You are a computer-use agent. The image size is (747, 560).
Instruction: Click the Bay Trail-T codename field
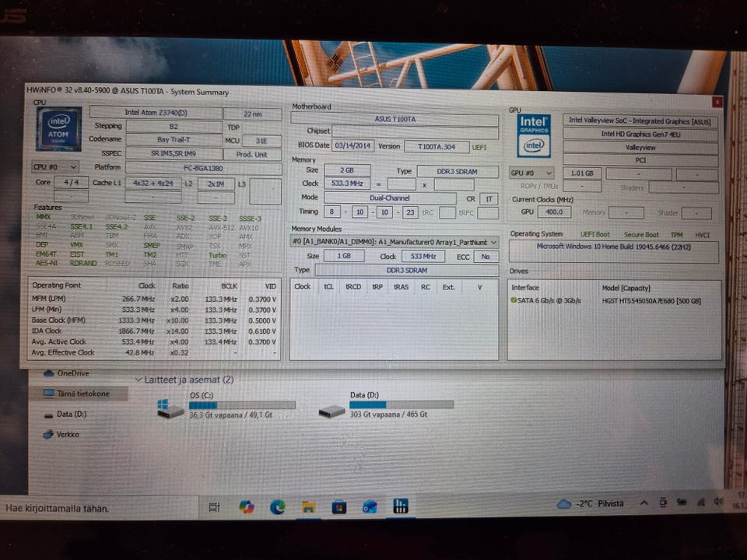[174, 139]
